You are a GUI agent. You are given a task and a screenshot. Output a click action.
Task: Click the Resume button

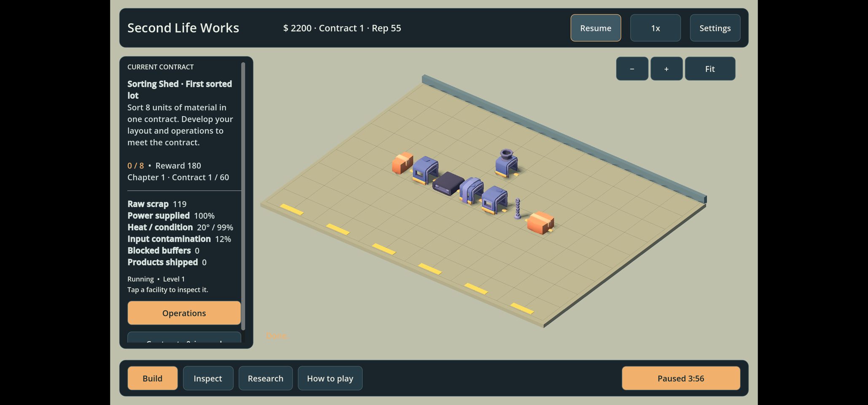595,28
